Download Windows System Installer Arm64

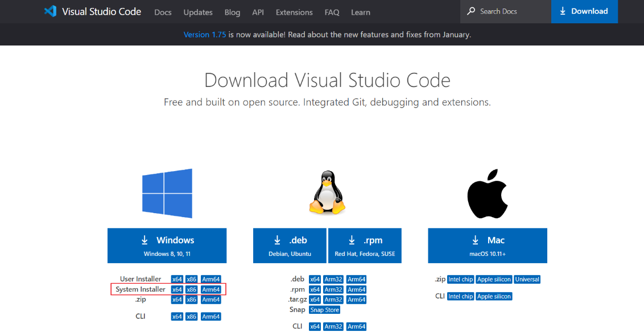click(210, 289)
